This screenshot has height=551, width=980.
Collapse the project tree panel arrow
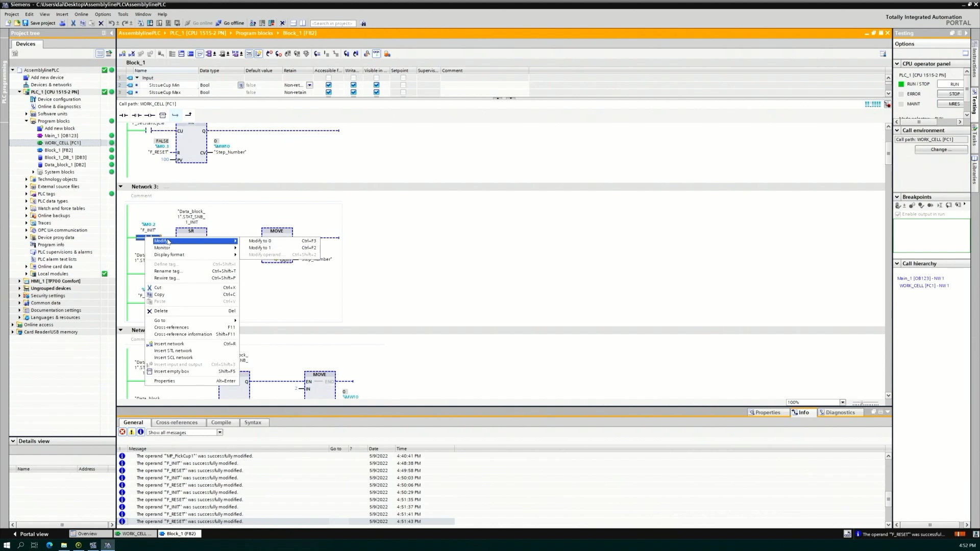(111, 33)
